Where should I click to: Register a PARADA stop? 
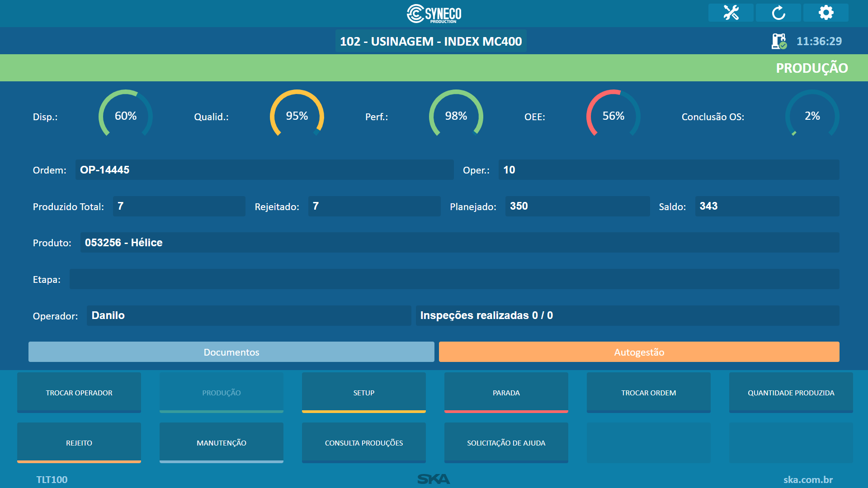point(506,393)
